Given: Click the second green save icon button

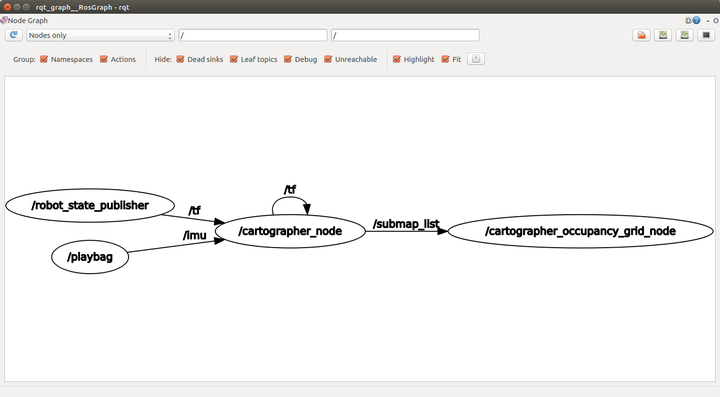Looking at the screenshot, I should click(684, 35).
